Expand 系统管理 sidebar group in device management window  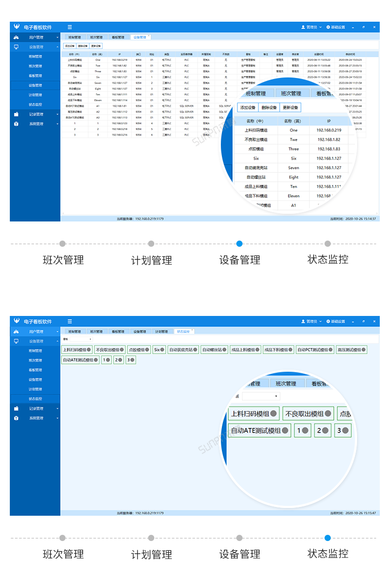[57, 124]
